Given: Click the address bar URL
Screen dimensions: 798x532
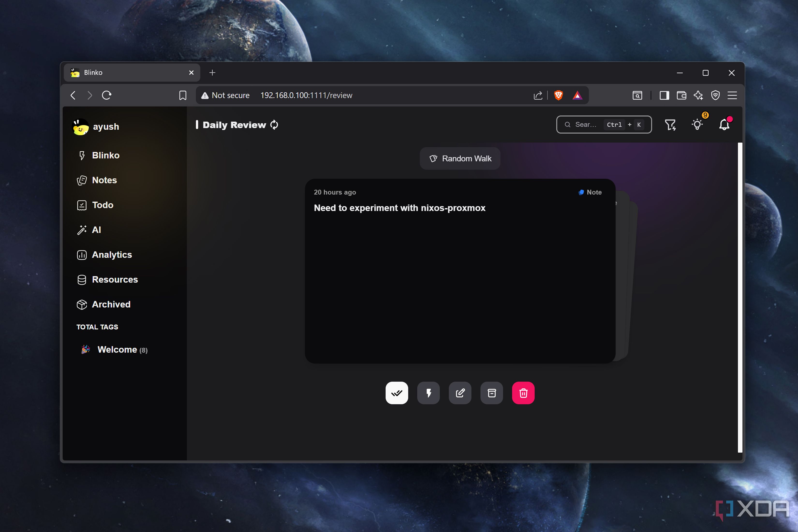Looking at the screenshot, I should [306, 95].
